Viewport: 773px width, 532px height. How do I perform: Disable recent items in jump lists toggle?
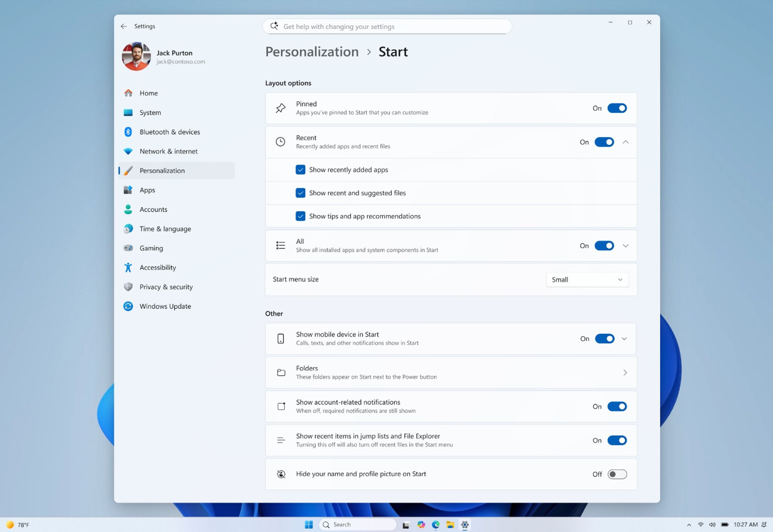point(617,440)
